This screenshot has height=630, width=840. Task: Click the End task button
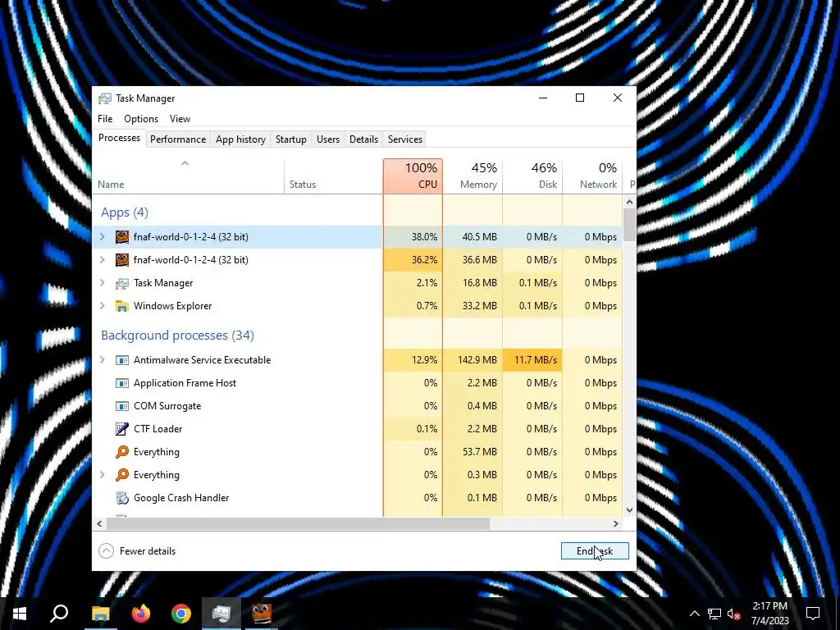point(595,550)
